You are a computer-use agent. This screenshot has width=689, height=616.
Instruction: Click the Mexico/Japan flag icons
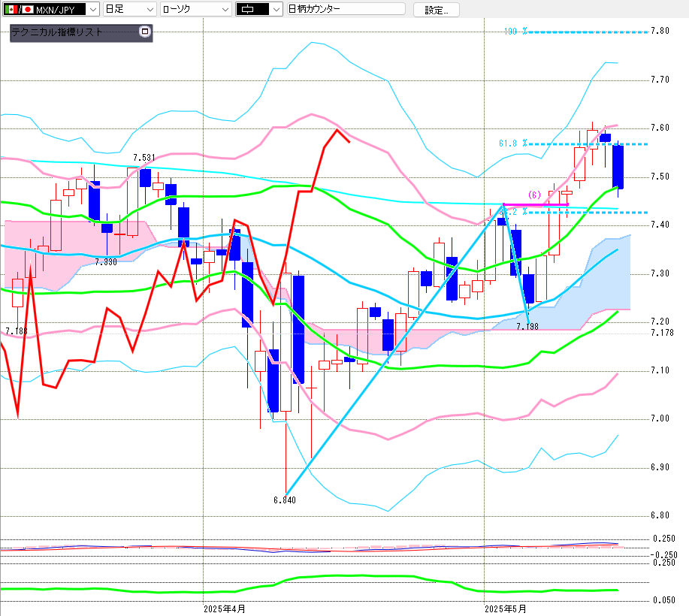(19, 9)
